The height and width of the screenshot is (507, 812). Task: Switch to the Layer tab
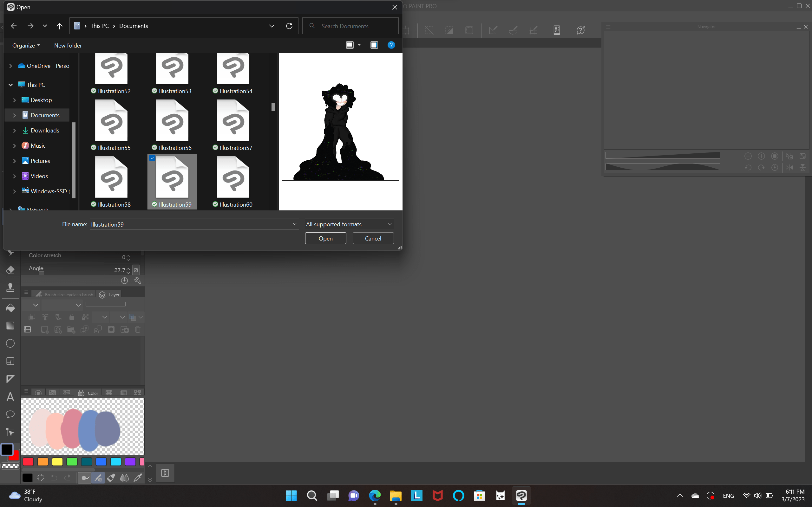tap(110, 294)
